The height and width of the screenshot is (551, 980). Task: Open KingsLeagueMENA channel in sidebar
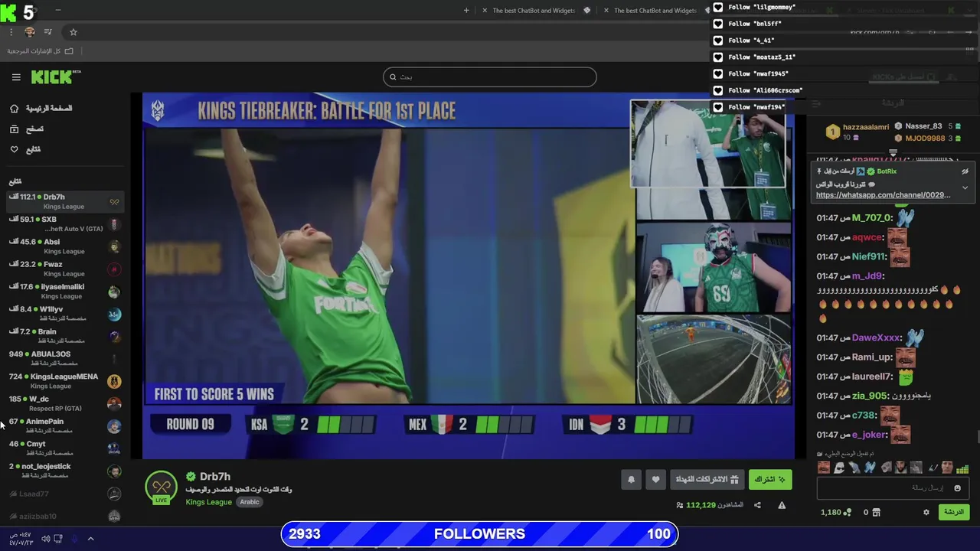coord(64,380)
